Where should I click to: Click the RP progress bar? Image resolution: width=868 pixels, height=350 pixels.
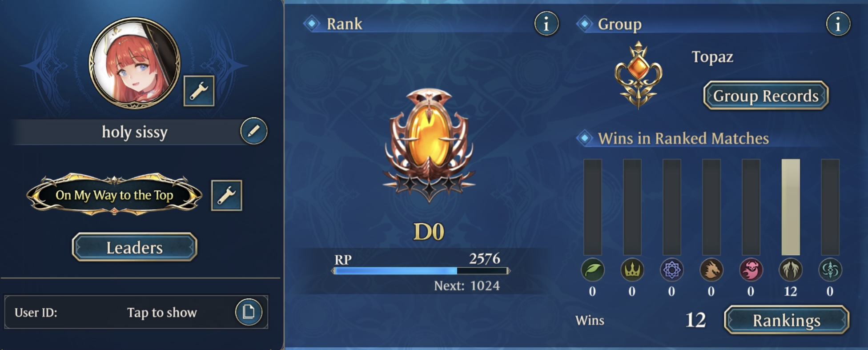click(421, 271)
